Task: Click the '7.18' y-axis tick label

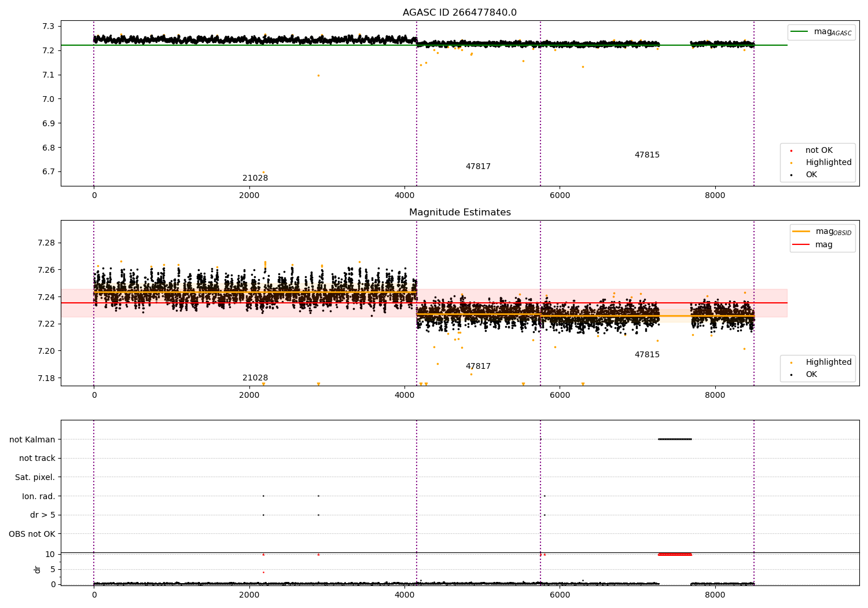Action: click(46, 378)
